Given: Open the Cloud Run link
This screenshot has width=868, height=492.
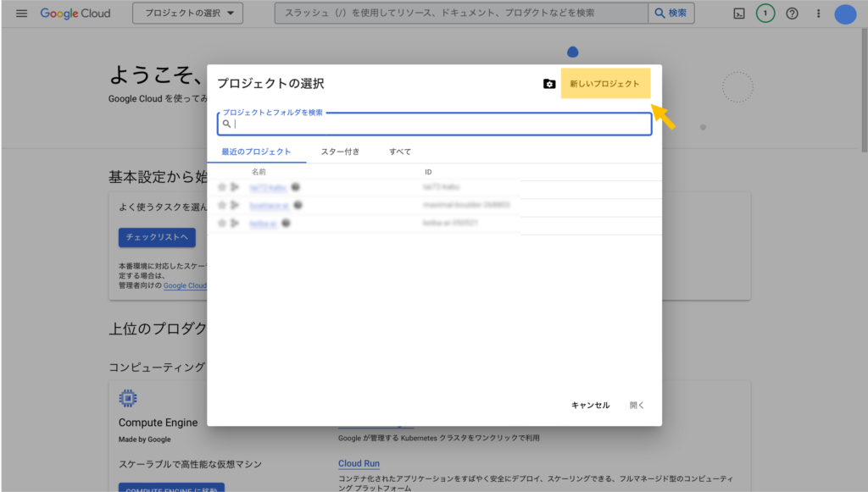Looking at the screenshot, I should (x=359, y=463).
